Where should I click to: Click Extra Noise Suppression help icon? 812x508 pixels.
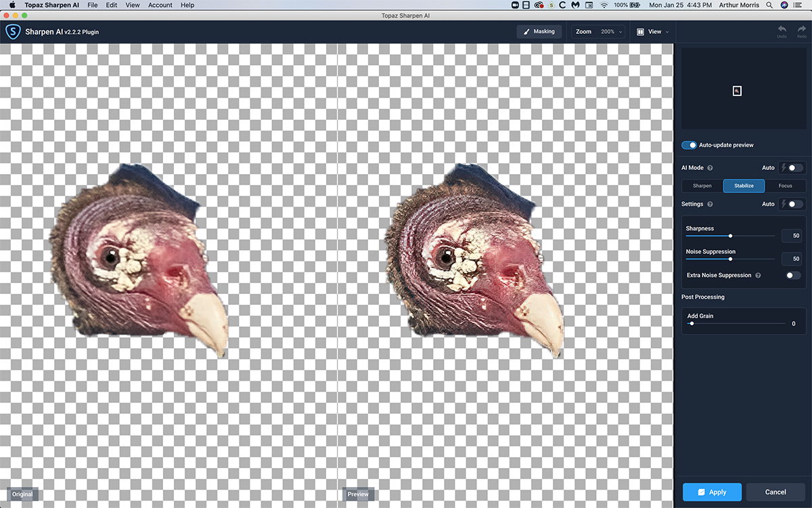(x=758, y=276)
